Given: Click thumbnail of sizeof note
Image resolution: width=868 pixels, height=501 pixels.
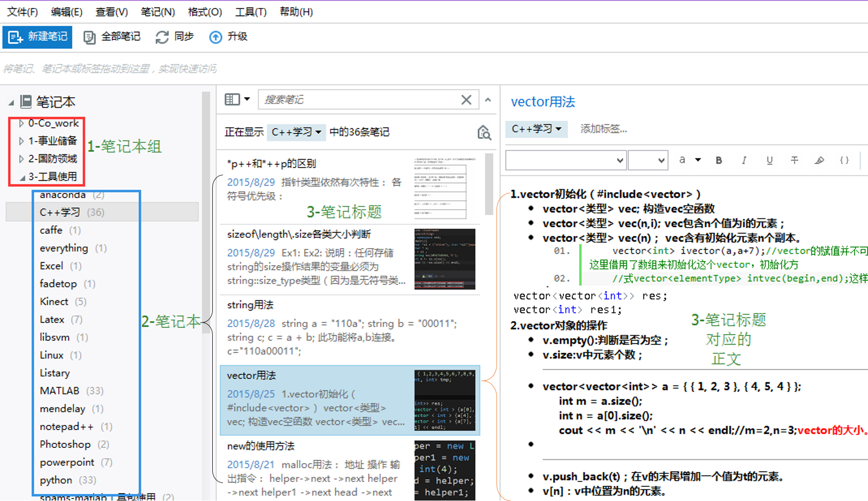Looking at the screenshot, I should [x=445, y=259].
